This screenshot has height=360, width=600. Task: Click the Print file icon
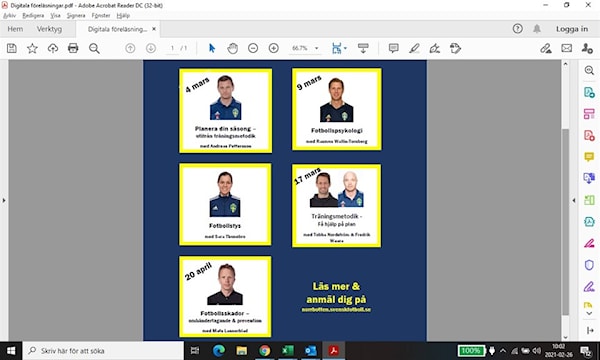click(73, 48)
